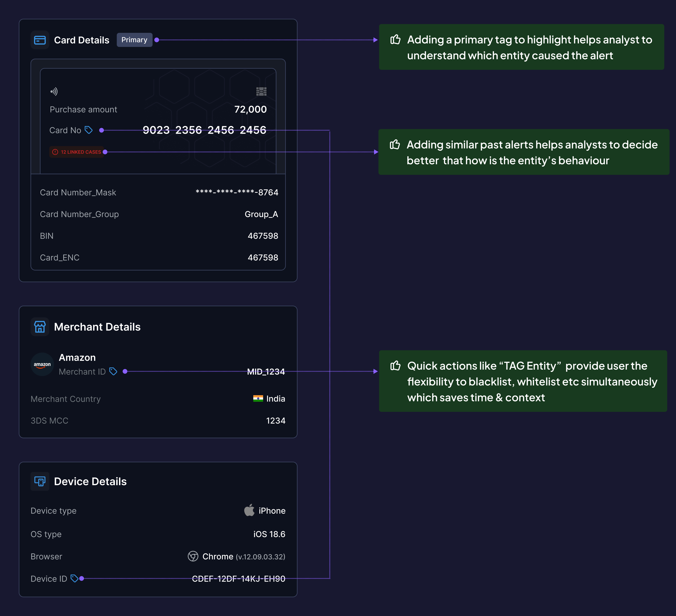Click the tag icon next to Card No
The height and width of the screenshot is (616, 676).
click(88, 130)
